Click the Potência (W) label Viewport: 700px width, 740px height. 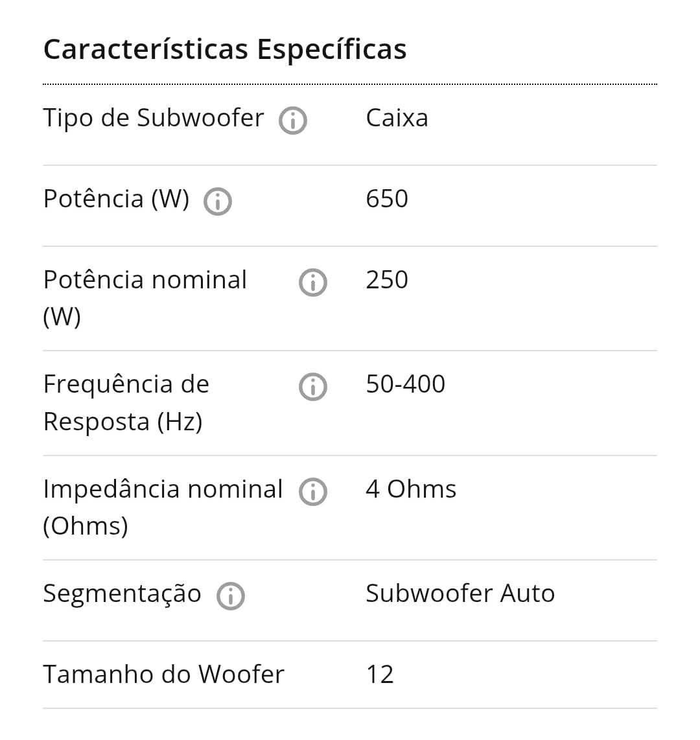click(x=116, y=199)
